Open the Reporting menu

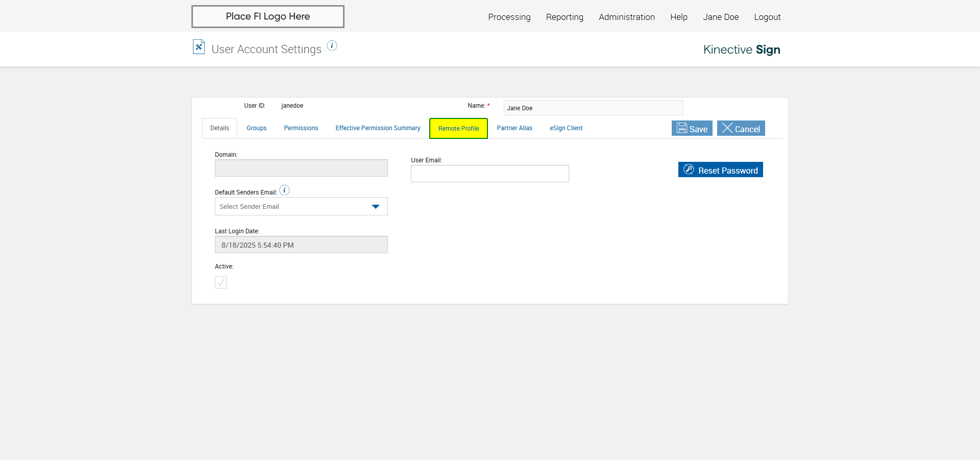click(x=565, y=17)
